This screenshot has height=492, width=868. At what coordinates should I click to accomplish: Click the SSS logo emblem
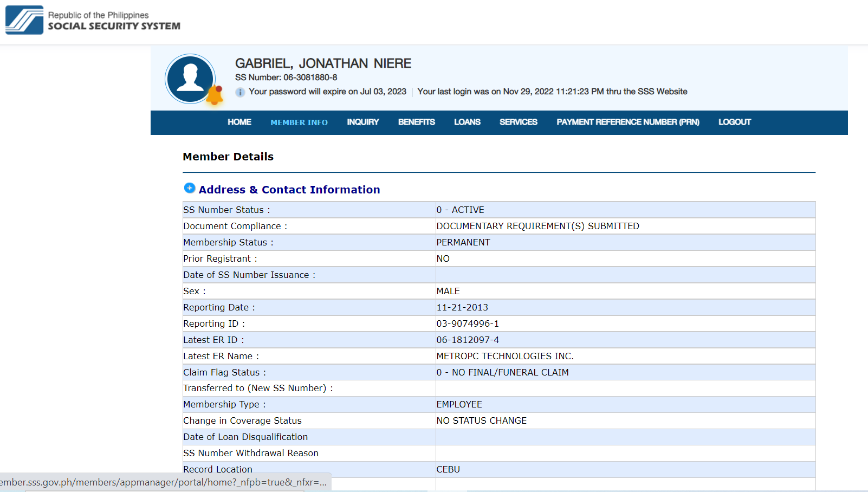tap(24, 20)
